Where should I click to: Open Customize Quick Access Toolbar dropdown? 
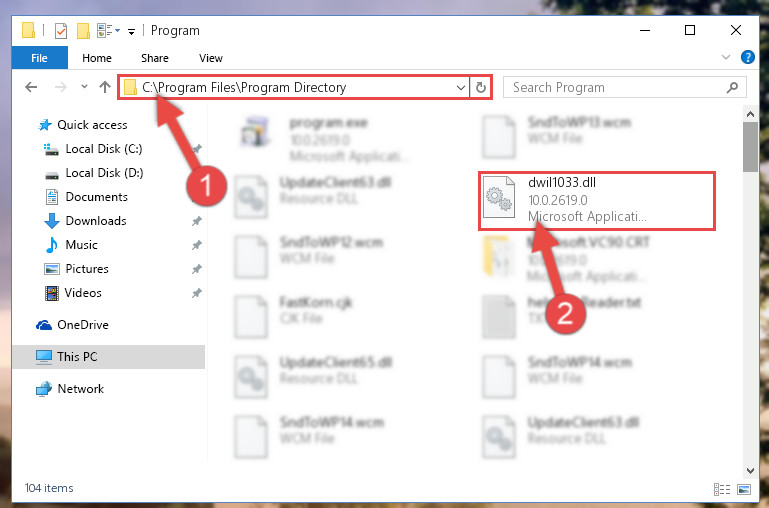pos(131,32)
